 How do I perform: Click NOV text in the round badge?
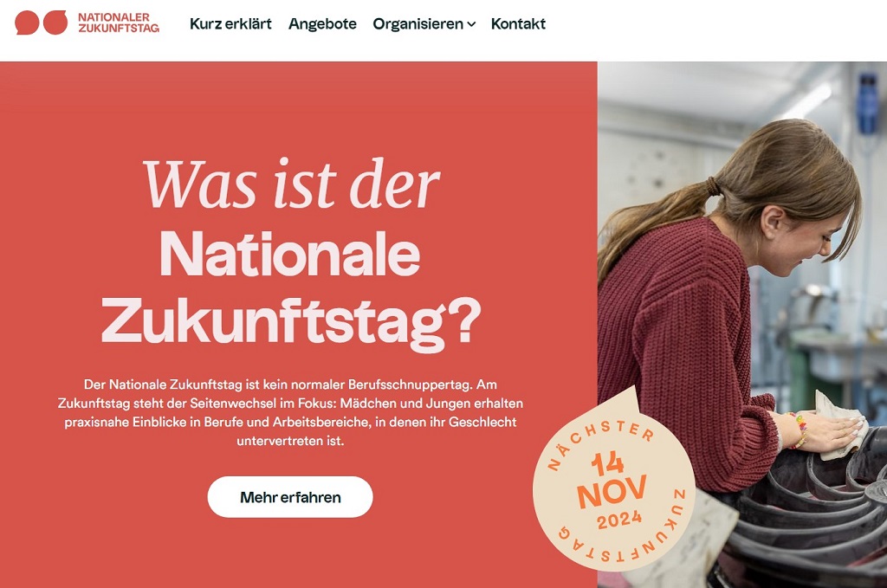(612, 491)
